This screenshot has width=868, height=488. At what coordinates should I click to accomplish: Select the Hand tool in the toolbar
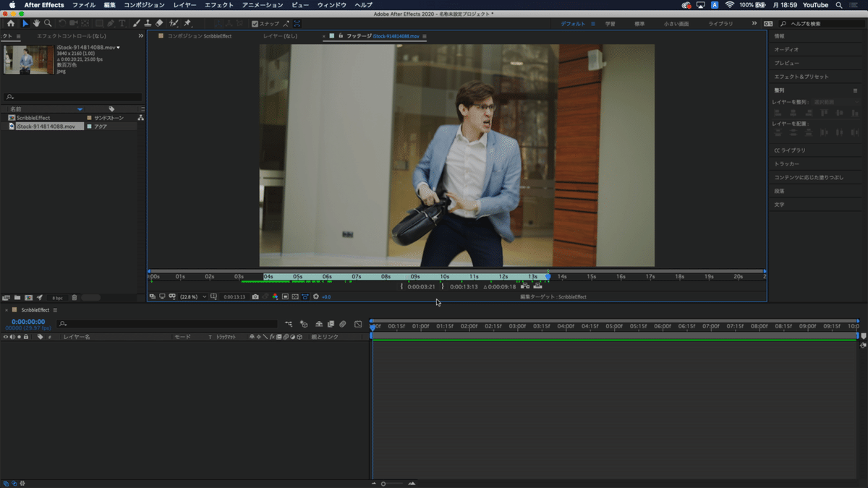pyautogui.click(x=36, y=24)
